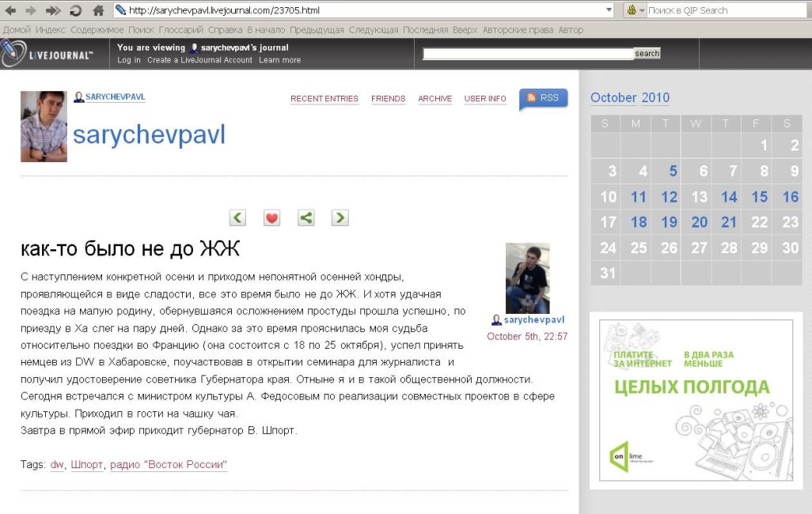Go to next entry green arrow

(340, 217)
